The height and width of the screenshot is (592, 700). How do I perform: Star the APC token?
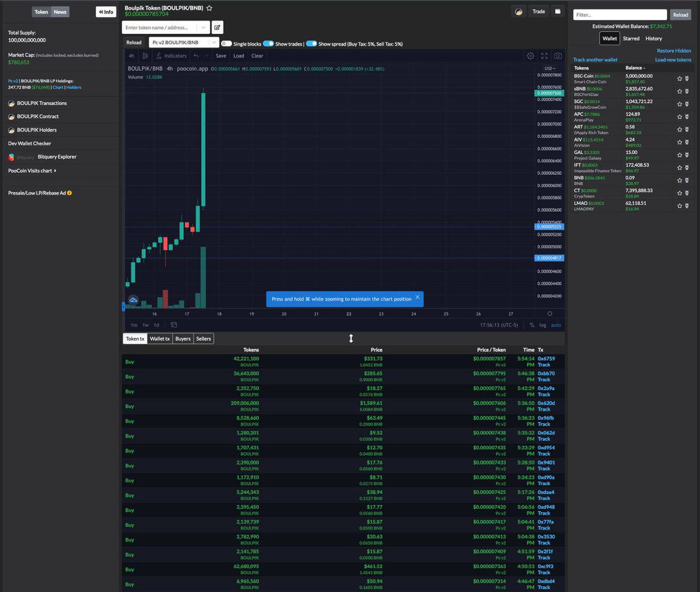(x=680, y=117)
